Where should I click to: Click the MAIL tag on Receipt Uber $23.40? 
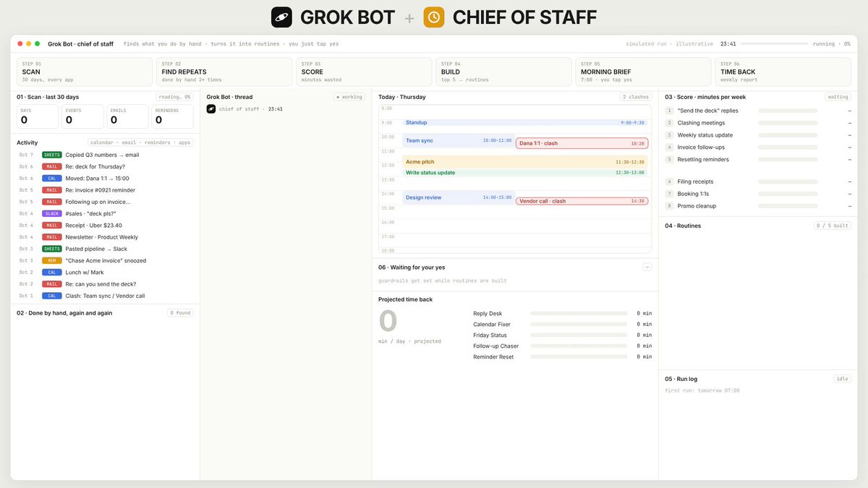click(52, 226)
